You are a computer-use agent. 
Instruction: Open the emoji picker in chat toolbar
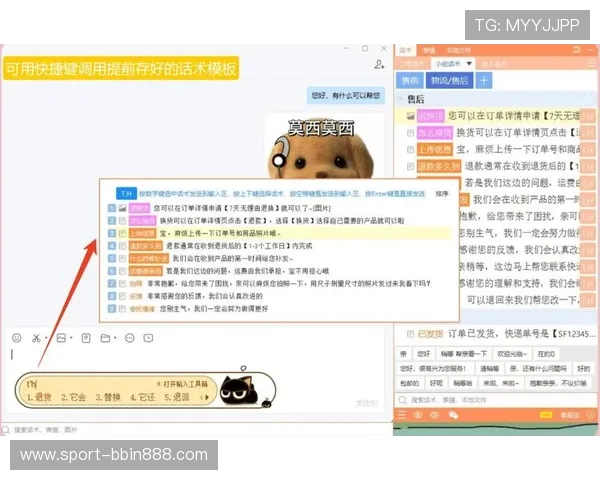point(16,338)
